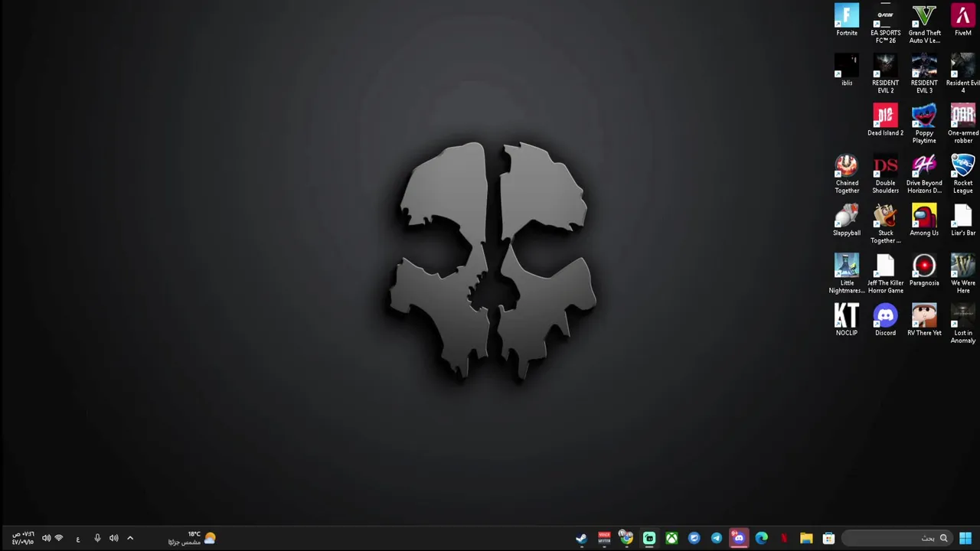The height and width of the screenshot is (551, 980).
Task: Click the Poppy Playtime desktop icon
Action: [924, 124]
